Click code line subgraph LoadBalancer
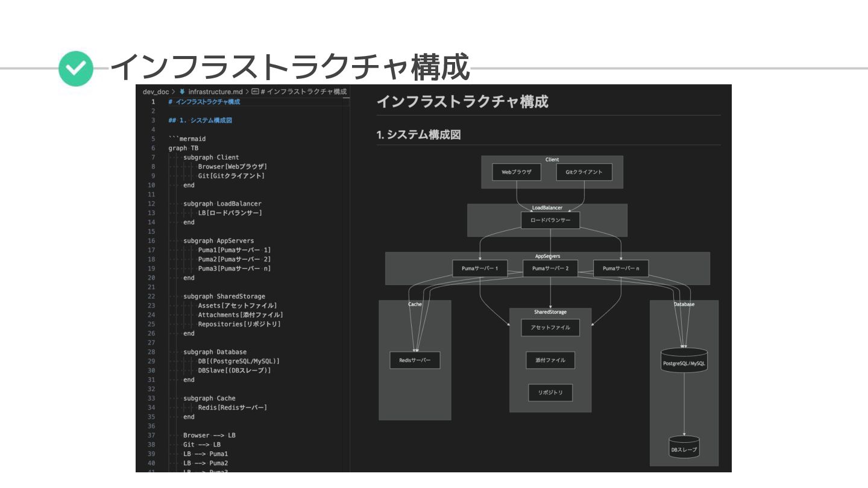 [222, 204]
